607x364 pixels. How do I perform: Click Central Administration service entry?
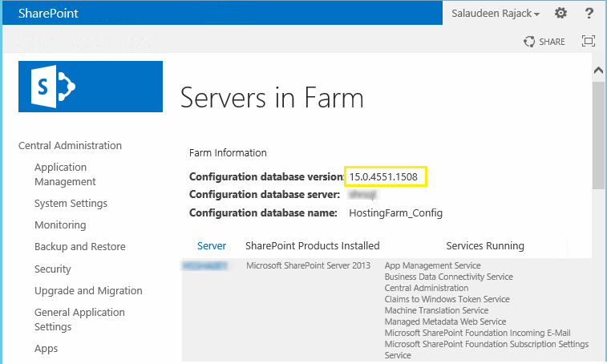tap(427, 288)
